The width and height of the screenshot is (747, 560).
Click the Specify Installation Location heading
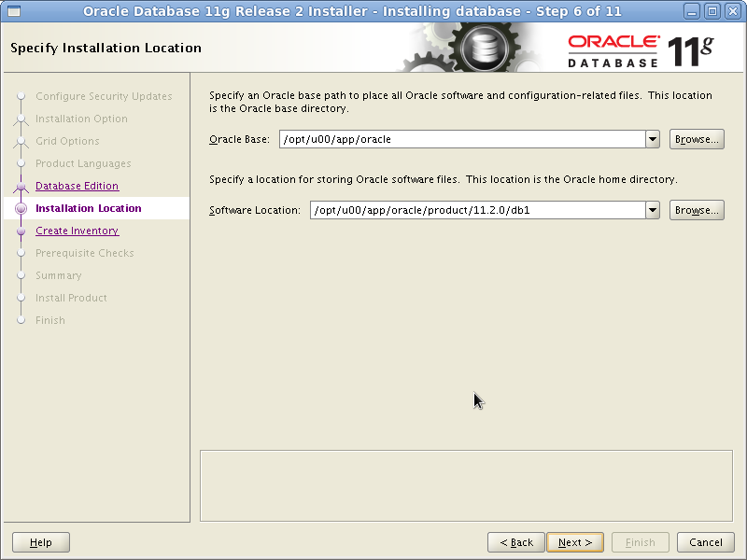pos(106,49)
